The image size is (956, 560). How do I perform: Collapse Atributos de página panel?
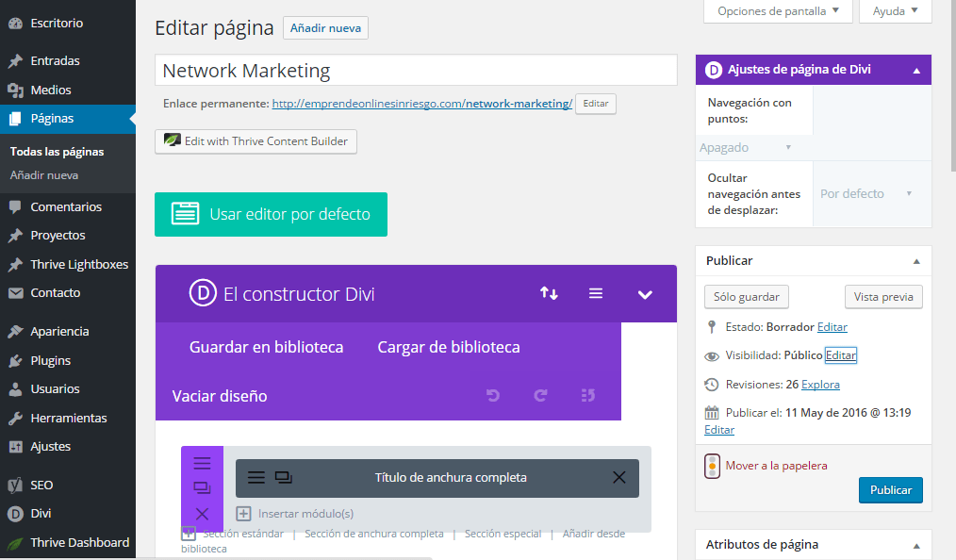pyautogui.click(x=916, y=546)
